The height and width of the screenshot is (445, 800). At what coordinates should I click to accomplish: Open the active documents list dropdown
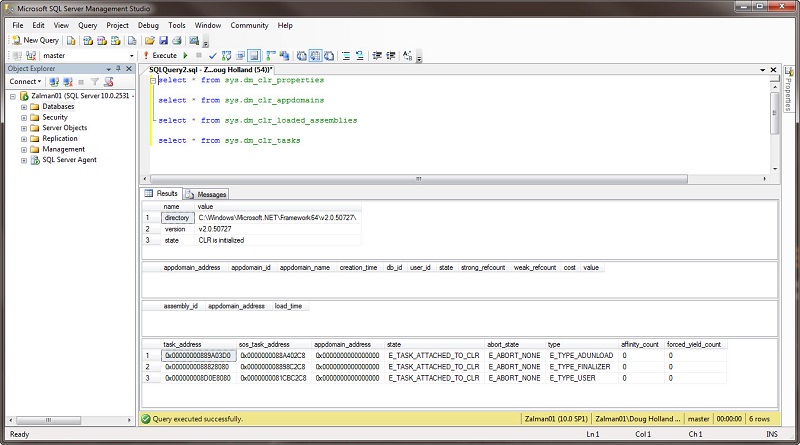pyautogui.click(x=762, y=69)
